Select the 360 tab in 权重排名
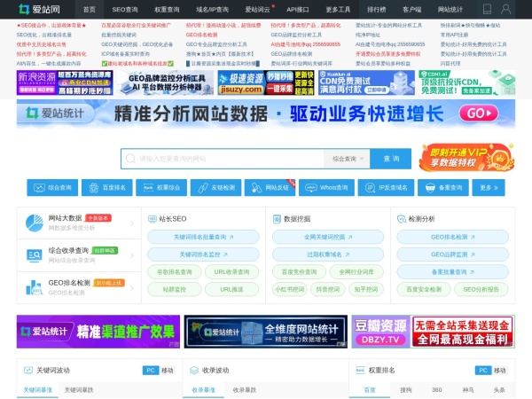Viewport: 532px width, 399px height. pos(437,390)
